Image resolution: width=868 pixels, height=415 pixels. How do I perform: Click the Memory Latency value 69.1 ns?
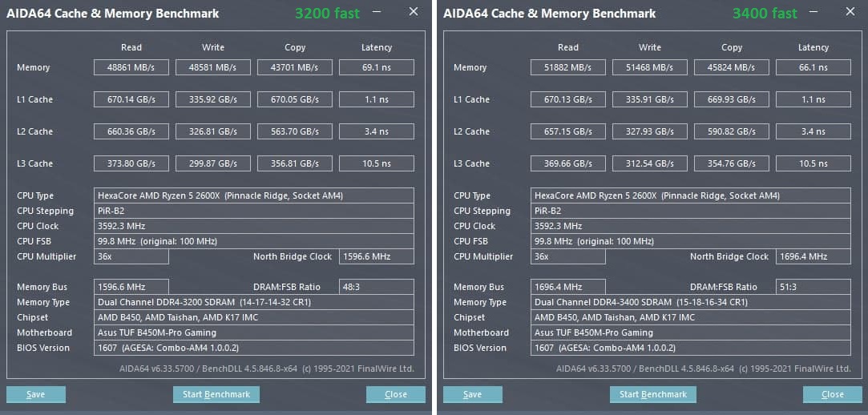point(377,67)
